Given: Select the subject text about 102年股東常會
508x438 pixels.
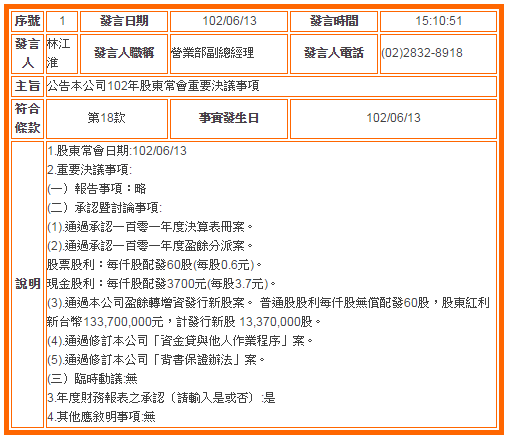Looking at the screenshot, I should pyautogui.click(x=153, y=86).
